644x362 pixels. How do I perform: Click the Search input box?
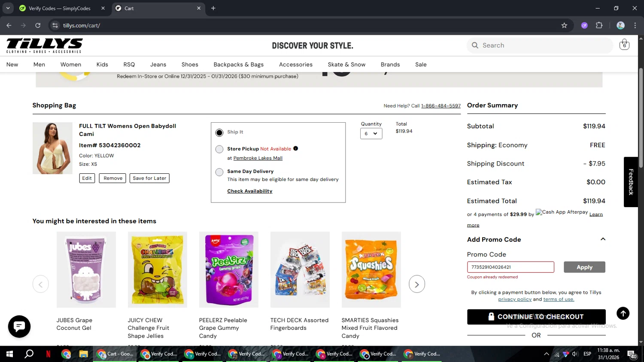coord(540,45)
